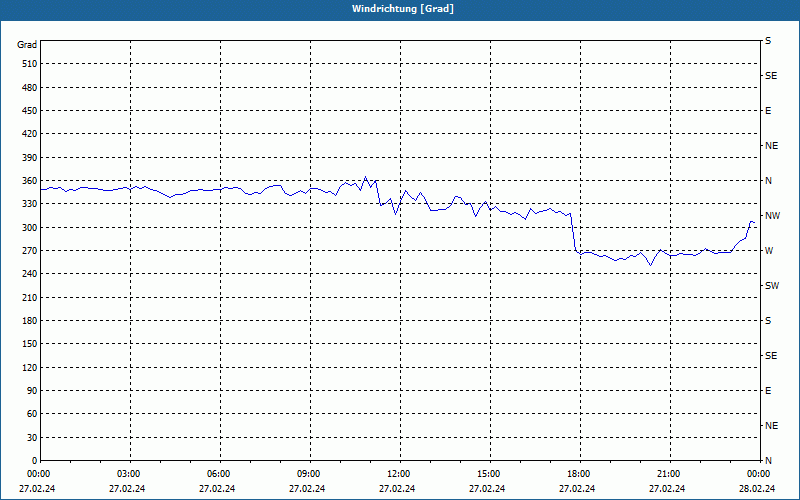The image size is (800, 500).
Task: Click the 210 y-axis value
Action: point(30,297)
